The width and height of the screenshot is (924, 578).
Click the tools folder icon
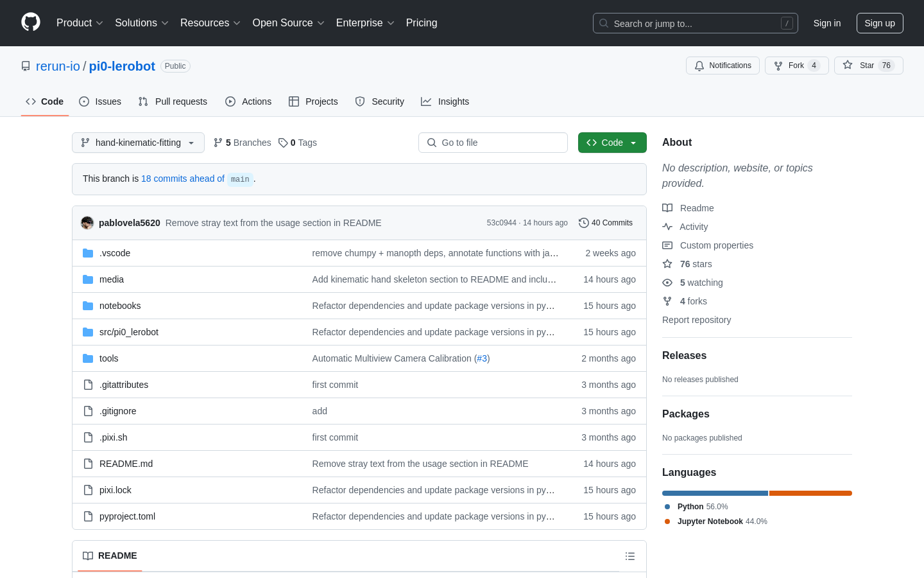(x=88, y=358)
